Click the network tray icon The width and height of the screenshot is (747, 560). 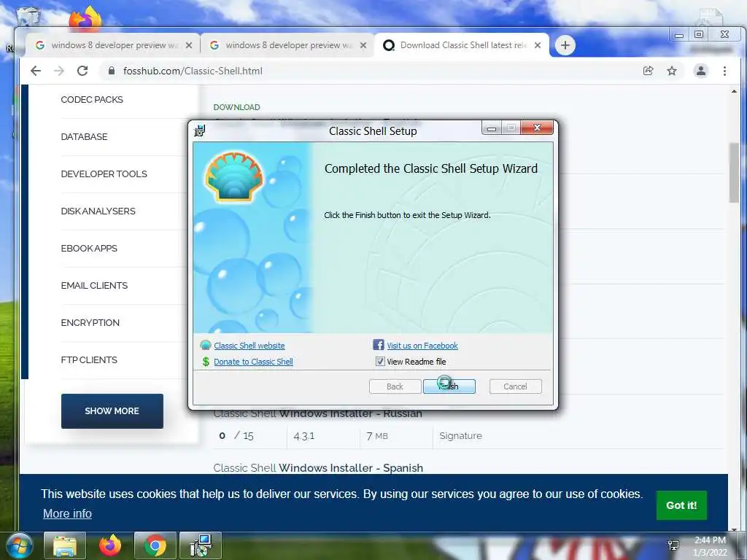(673, 545)
